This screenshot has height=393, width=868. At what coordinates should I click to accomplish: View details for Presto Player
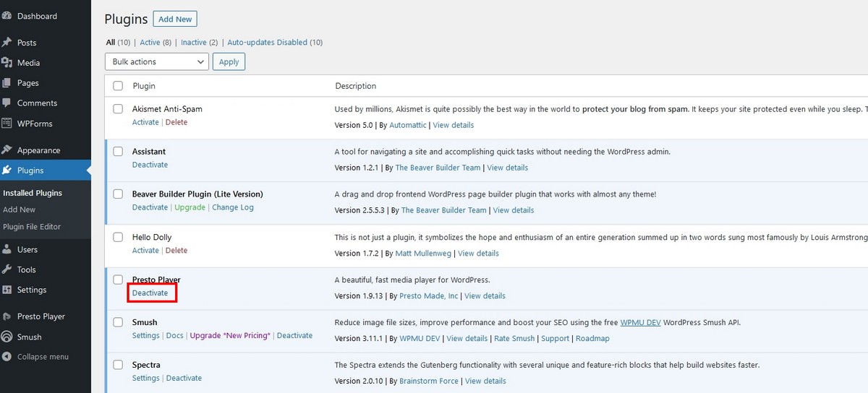point(485,295)
